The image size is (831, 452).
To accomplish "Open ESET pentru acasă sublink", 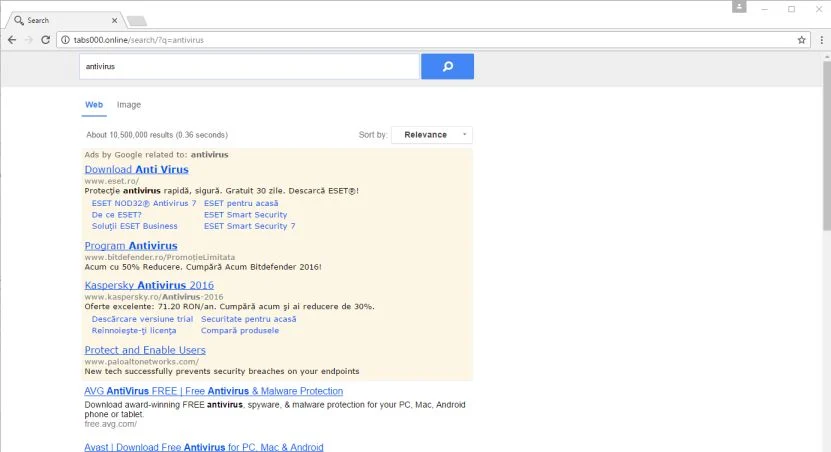I will pyautogui.click(x=241, y=203).
